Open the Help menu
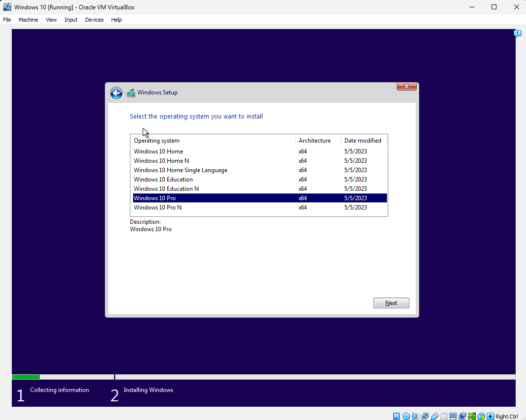The width and height of the screenshot is (526, 420). (117, 20)
